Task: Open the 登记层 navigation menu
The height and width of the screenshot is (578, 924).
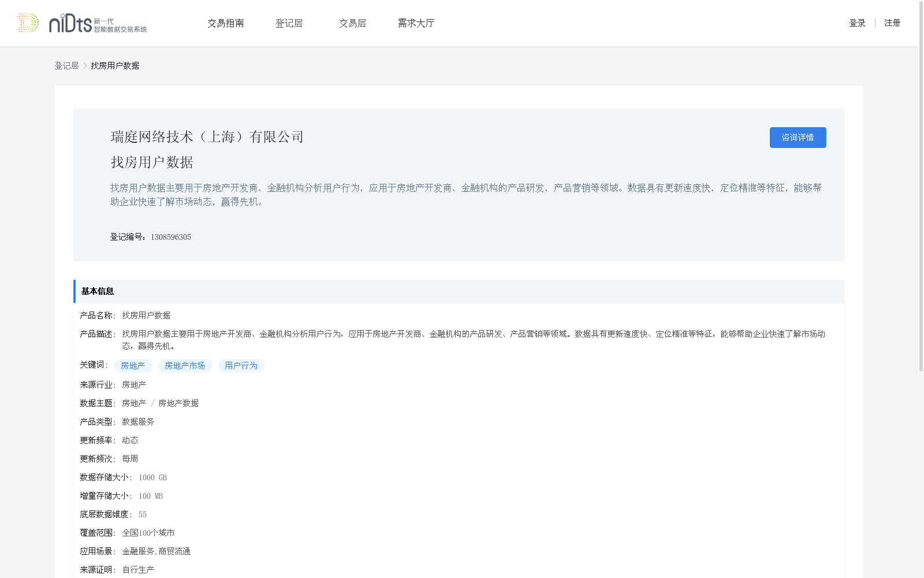Action: click(x=289, y=23)
